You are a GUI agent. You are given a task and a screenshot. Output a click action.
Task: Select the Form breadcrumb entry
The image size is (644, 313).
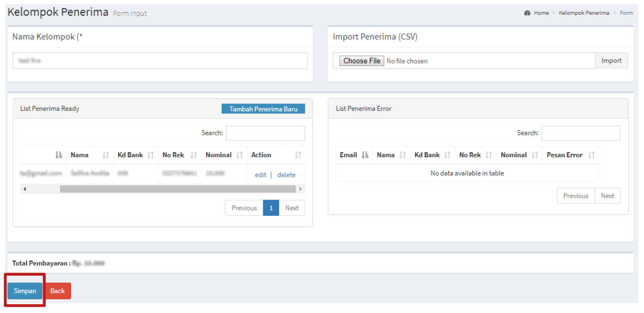pyautogui.click(x=626, y=13)
